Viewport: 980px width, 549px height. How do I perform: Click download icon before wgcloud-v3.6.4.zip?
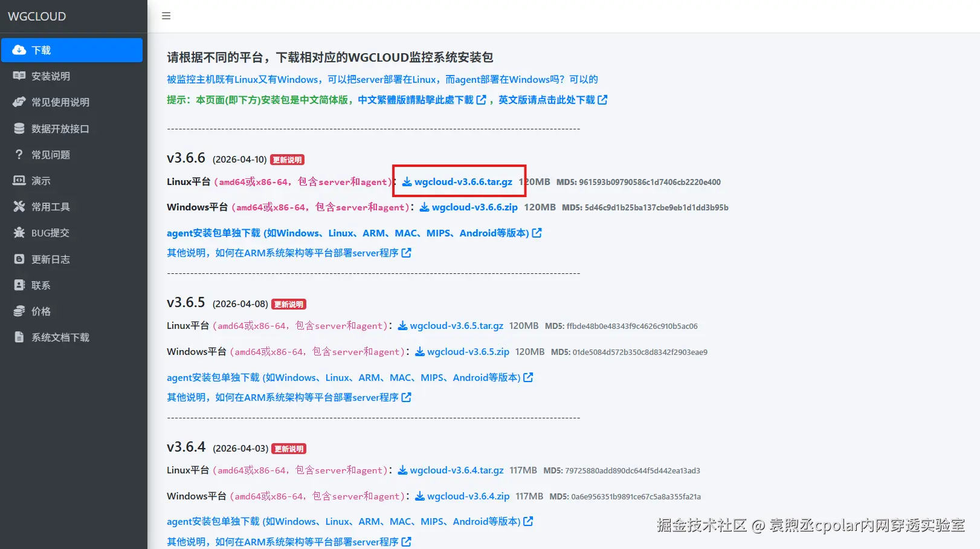tap(420, 496)
